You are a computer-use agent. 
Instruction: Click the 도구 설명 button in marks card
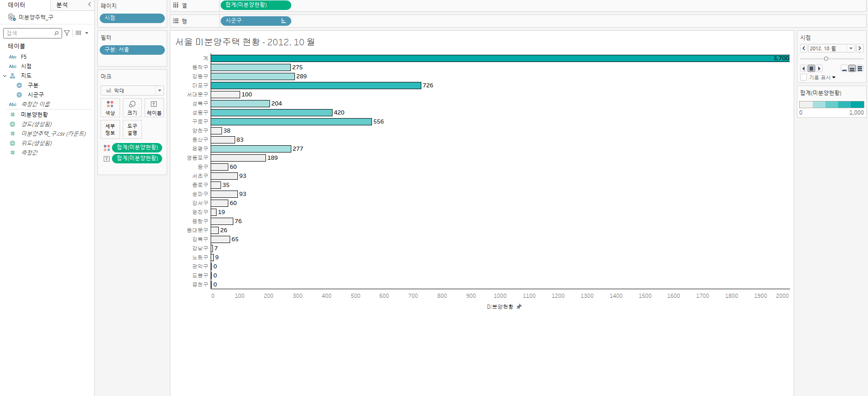coord(132,129)
